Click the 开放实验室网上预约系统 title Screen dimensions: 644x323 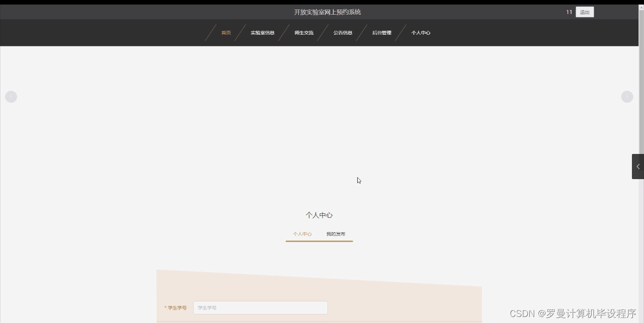pos(327,12)
